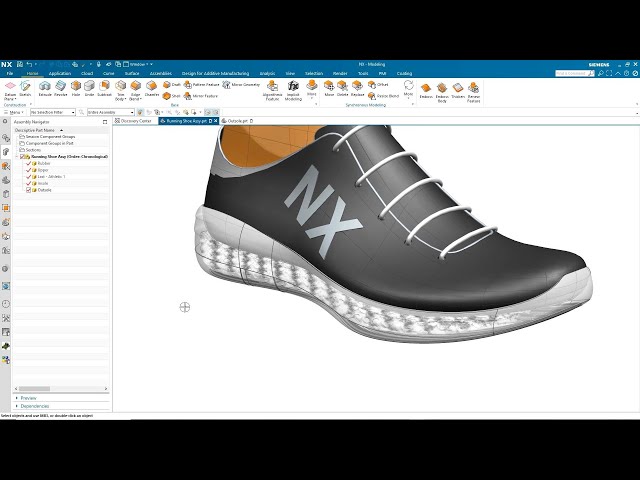Start a new Sketch
Image resolution: width=640 pixels, height=480 pixels.
[25, 89]
